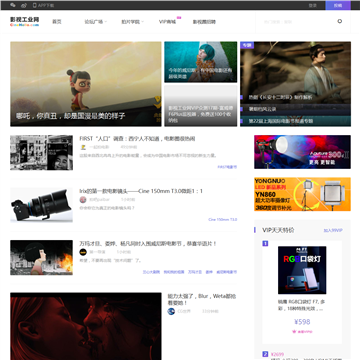Click the purple 投稿 button
This screenshot has height=360, width=360.
[338, 5]
